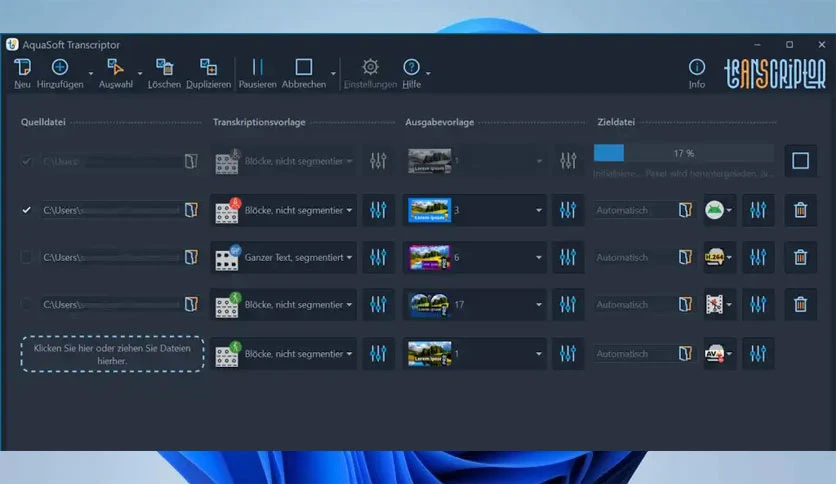Browse target file in checked second row
Viewport: 836px width, 484px height.
click(685, 210)
